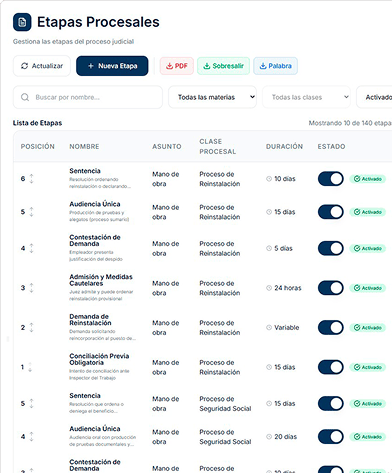The width and height of the screenshot is (392, 473).
Task: Create a stage with Nueva Etapa
Action: click(112, 66)
